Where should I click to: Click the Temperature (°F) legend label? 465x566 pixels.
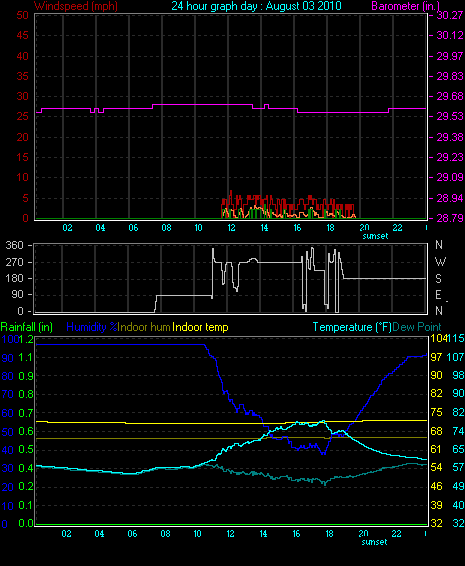352,327
